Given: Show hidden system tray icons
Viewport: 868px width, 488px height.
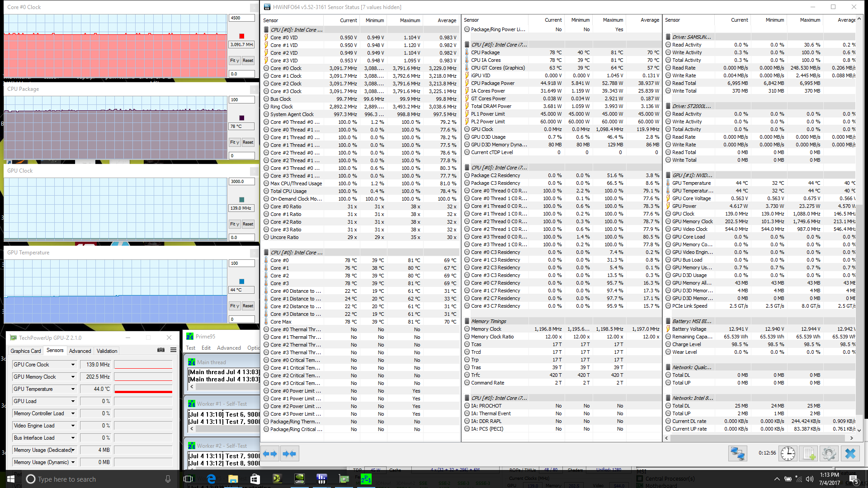Looking at the screenshot, I should coord(777,479).
